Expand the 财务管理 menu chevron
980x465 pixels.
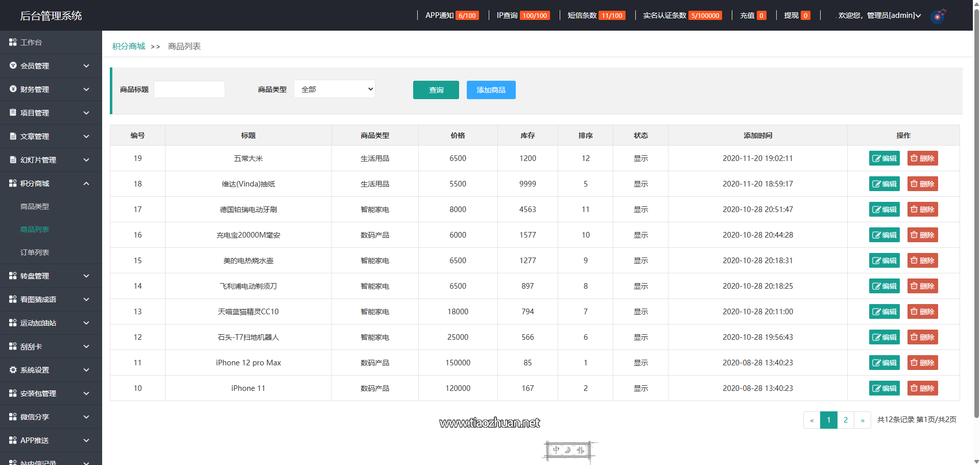tap(86, 89)
